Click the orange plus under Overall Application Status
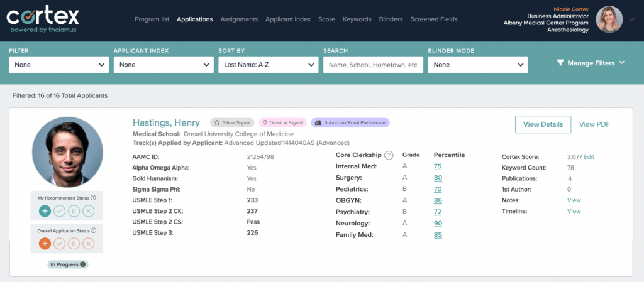 pos(45,244)
